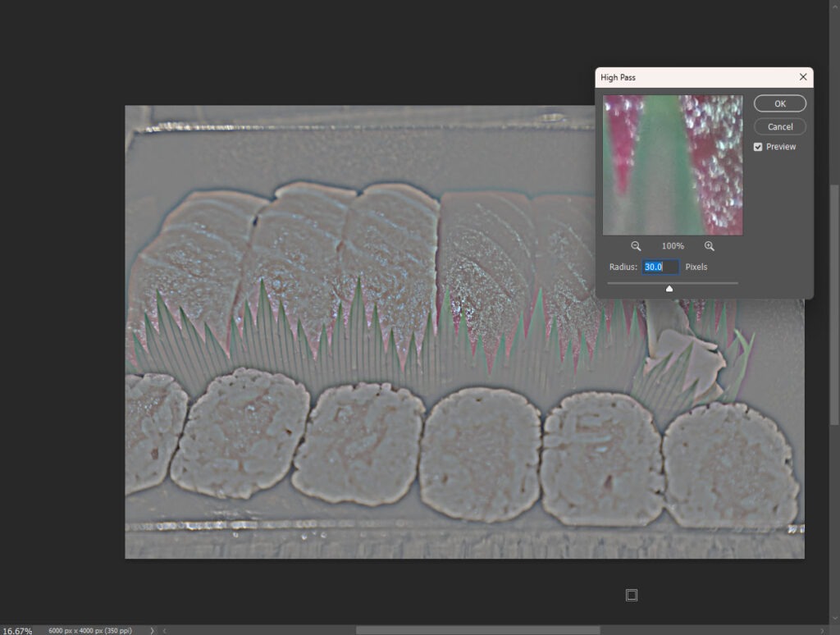
Task: Click in the Radius value field
Action: click(x=660, y=267)
